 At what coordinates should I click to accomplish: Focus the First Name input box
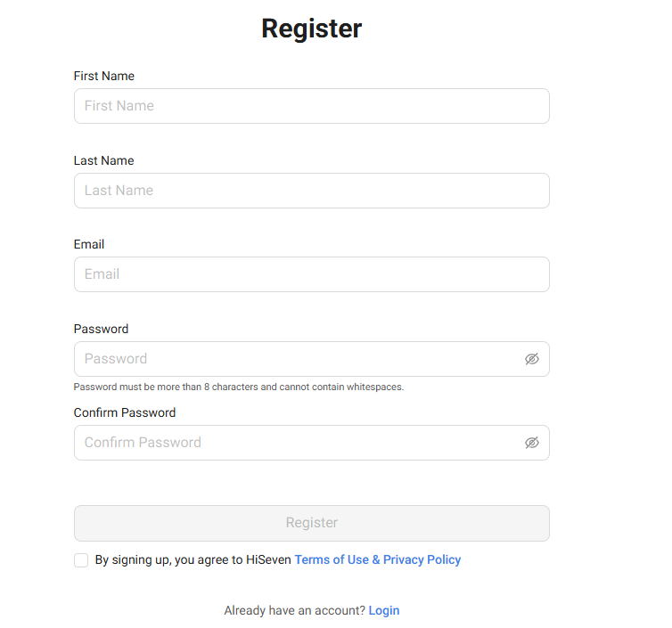[312, 106]
